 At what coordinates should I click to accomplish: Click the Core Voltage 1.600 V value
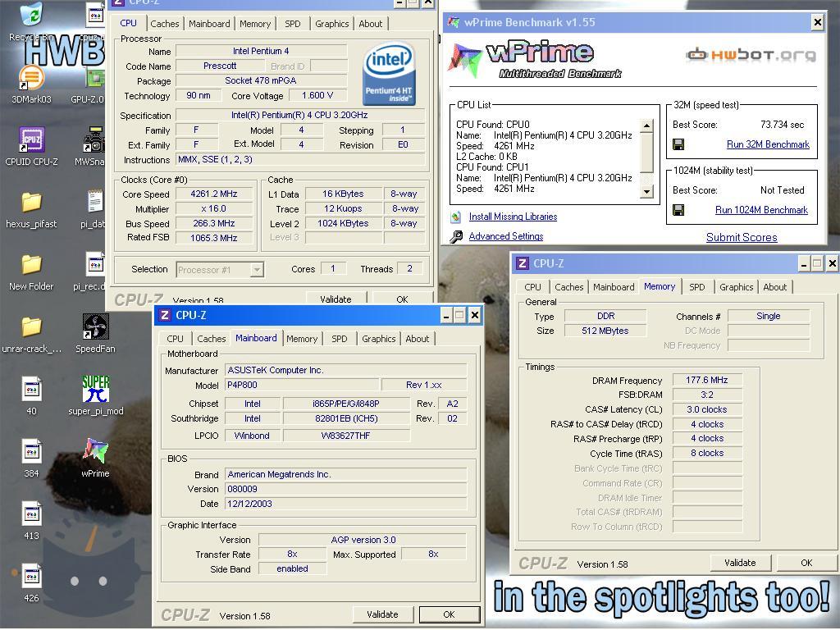pyautogui.click(x=317, y=95)
